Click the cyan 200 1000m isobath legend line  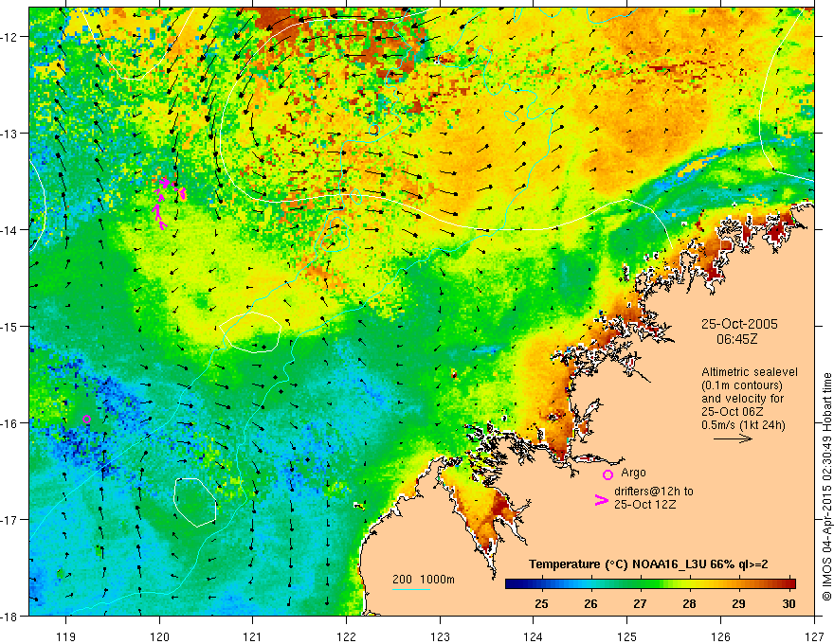(x=410, y=589)
